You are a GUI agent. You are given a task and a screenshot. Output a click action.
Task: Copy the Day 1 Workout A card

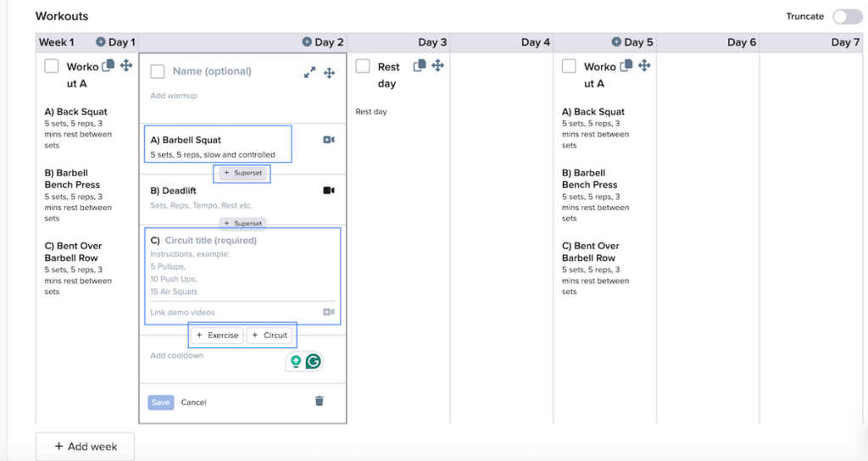coord(108,66)
